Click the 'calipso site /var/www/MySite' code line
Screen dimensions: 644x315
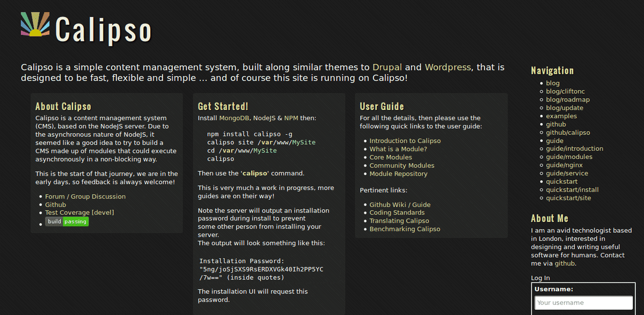tap(261, 142)
